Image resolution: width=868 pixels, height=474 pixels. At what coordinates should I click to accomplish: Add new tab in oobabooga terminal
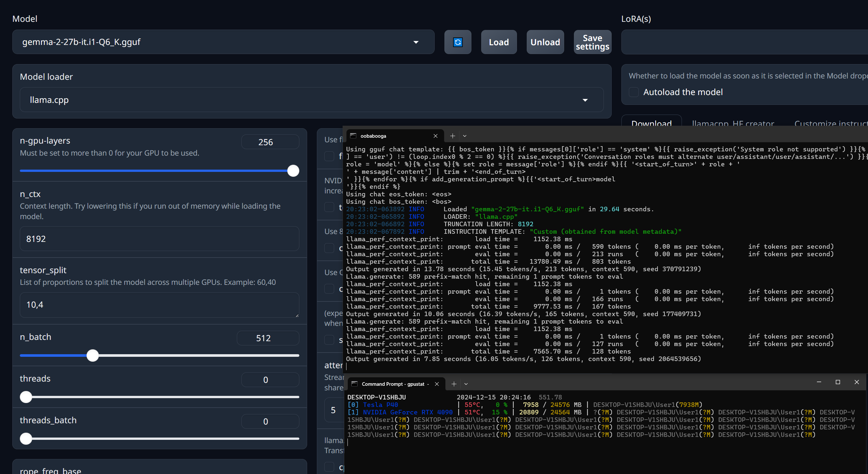[453, 136]
